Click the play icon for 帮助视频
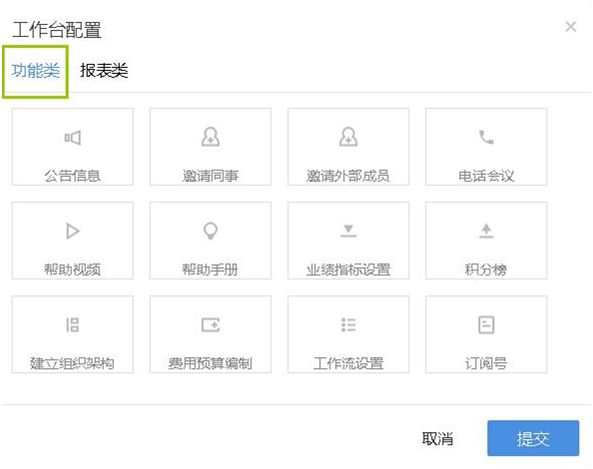This screenshot has height=469, width=593. pos(73,231)
